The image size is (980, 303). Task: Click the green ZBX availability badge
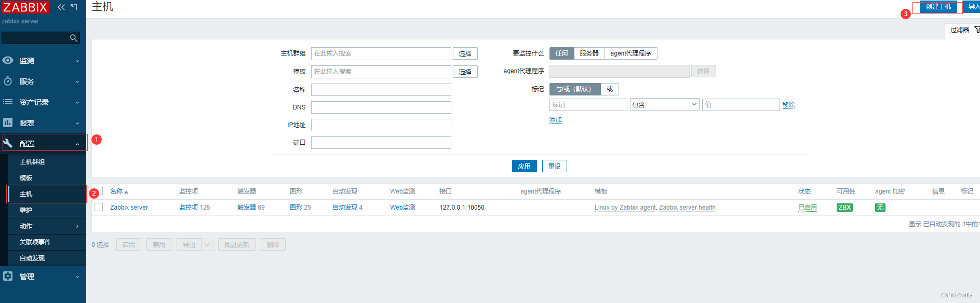point(844,208)
